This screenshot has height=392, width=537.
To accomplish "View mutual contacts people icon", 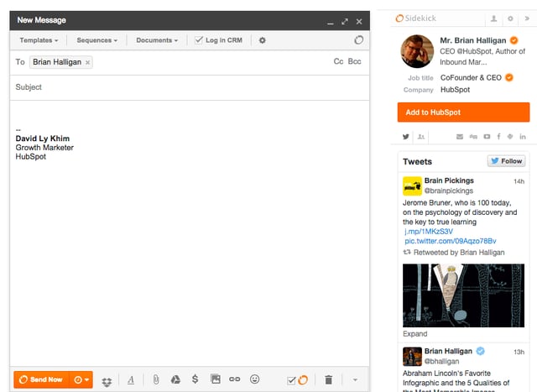I will (421, 137).
